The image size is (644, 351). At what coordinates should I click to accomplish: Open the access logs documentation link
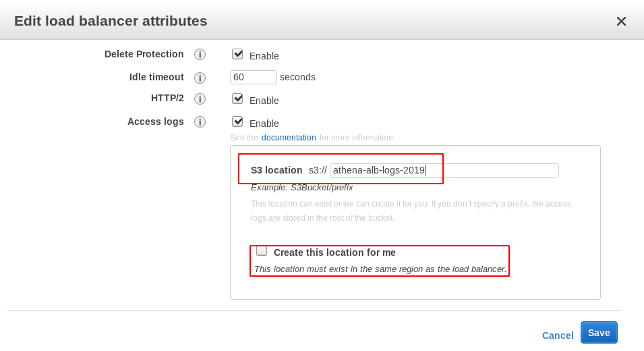[x=289, y=138]
